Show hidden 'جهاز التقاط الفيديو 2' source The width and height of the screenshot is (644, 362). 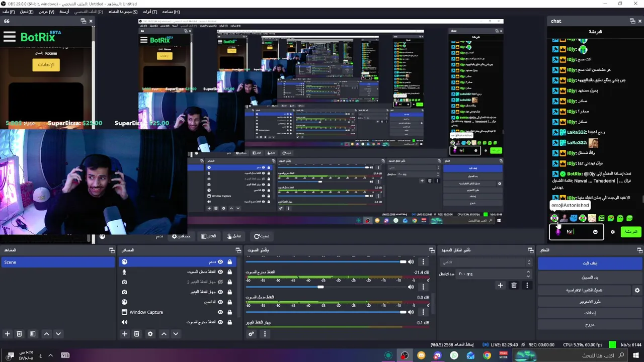(220, 282)
